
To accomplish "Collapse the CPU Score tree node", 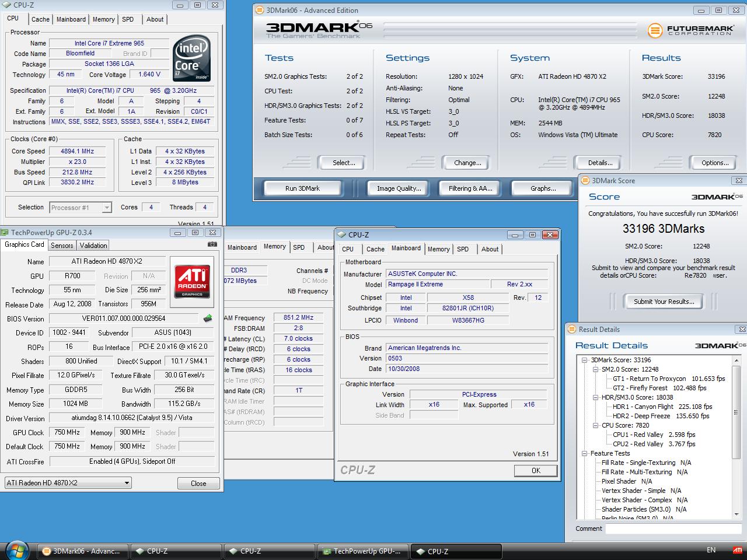I will 596,425.
